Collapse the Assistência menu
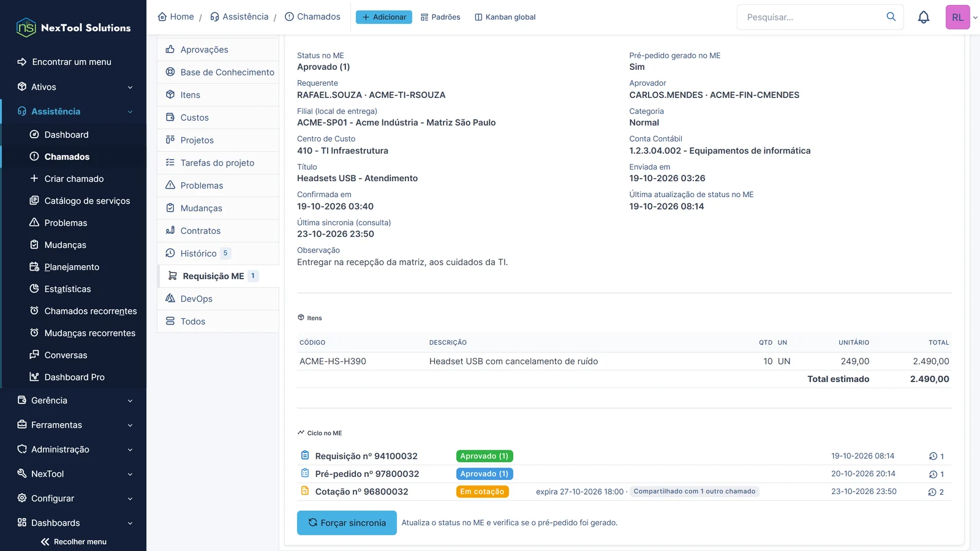Viewport: 980px width, 551px height. click(x=73, y=111)
